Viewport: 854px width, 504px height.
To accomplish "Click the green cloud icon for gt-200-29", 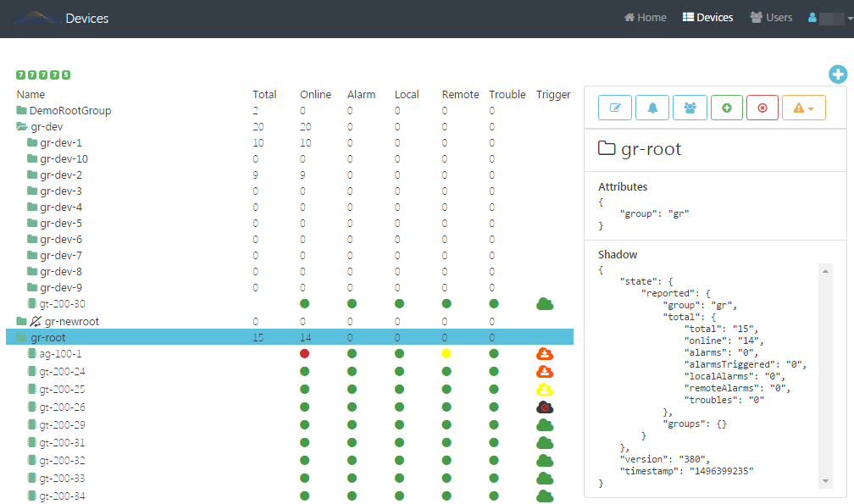I will pos(545,425).
